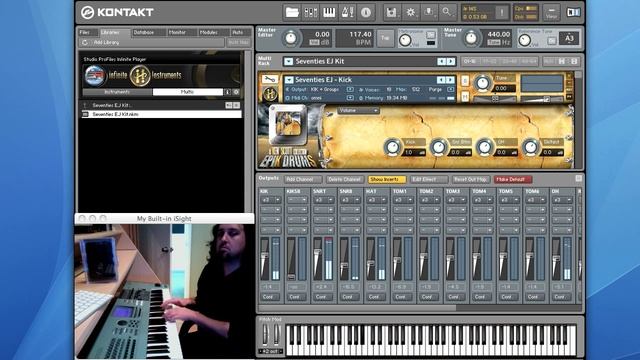Open first insert slot dropdown on HAT channel
Image resolution: width=640 pixels, height=360 pixels.
(376, 200)
